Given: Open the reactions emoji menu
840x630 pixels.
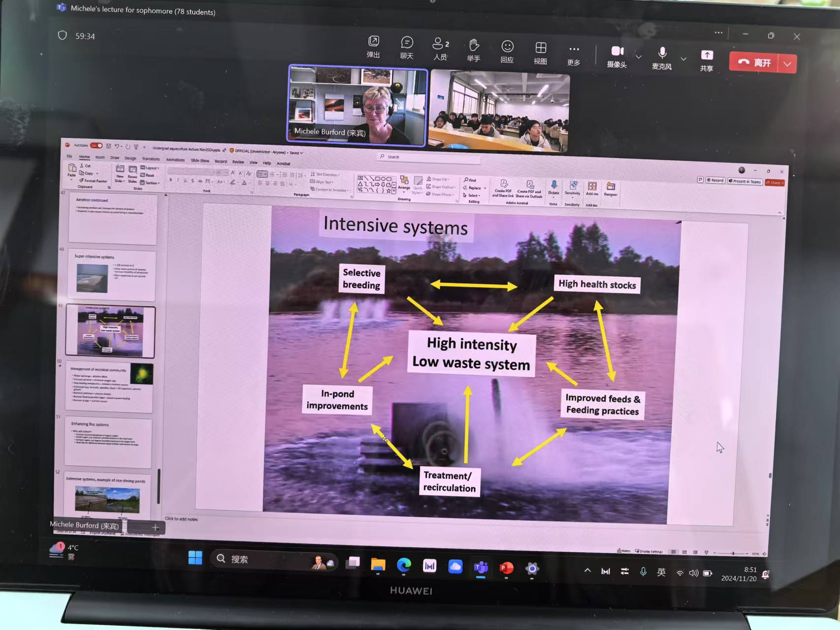Looking at the screenshot, I should coord(507,51).
